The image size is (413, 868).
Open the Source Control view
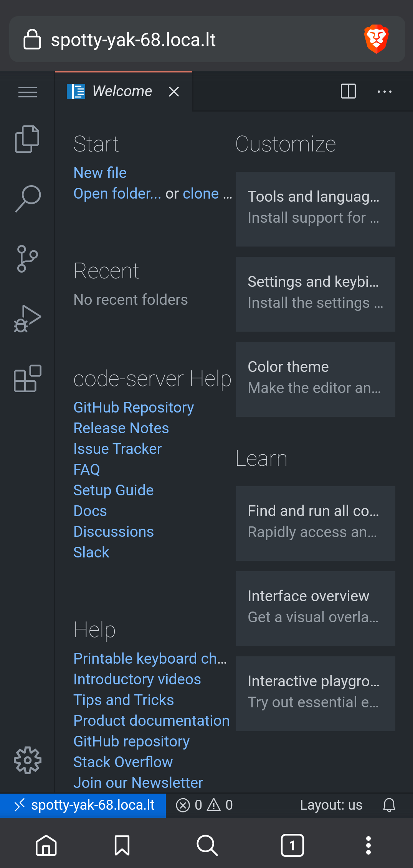coord(27,259)
